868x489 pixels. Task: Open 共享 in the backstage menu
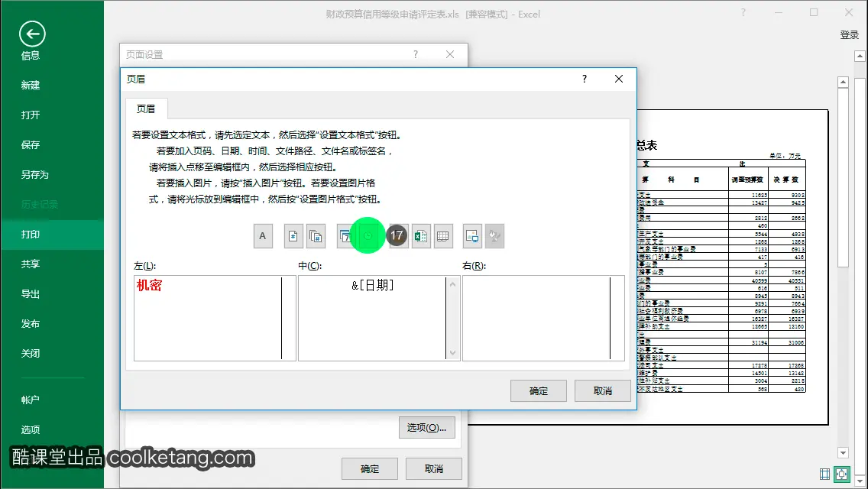coord(31,264)
